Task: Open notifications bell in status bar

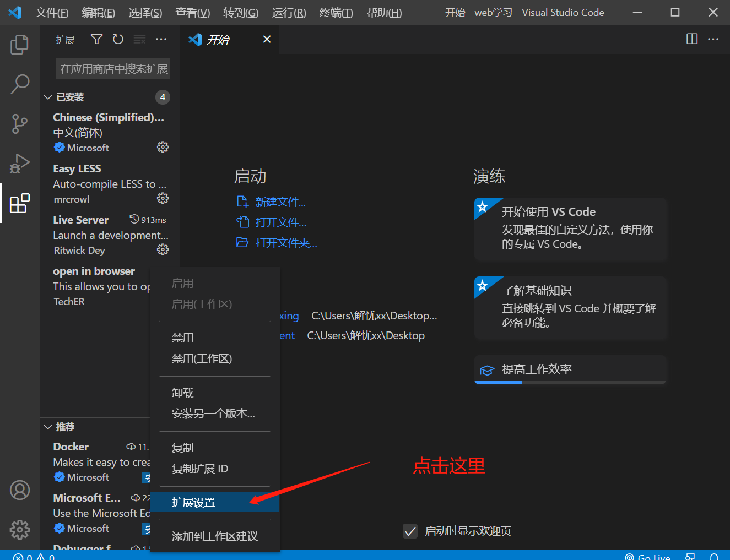Action: [714, 557]
